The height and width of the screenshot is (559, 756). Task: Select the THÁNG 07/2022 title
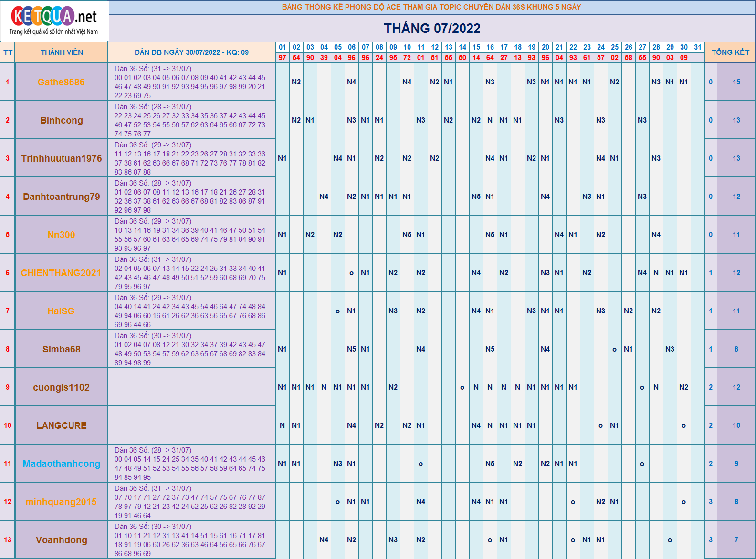(432, 29)
